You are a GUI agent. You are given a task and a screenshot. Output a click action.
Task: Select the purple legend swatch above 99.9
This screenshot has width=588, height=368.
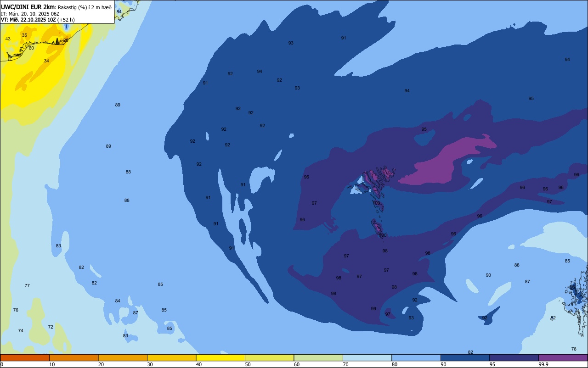click(563, 357)
